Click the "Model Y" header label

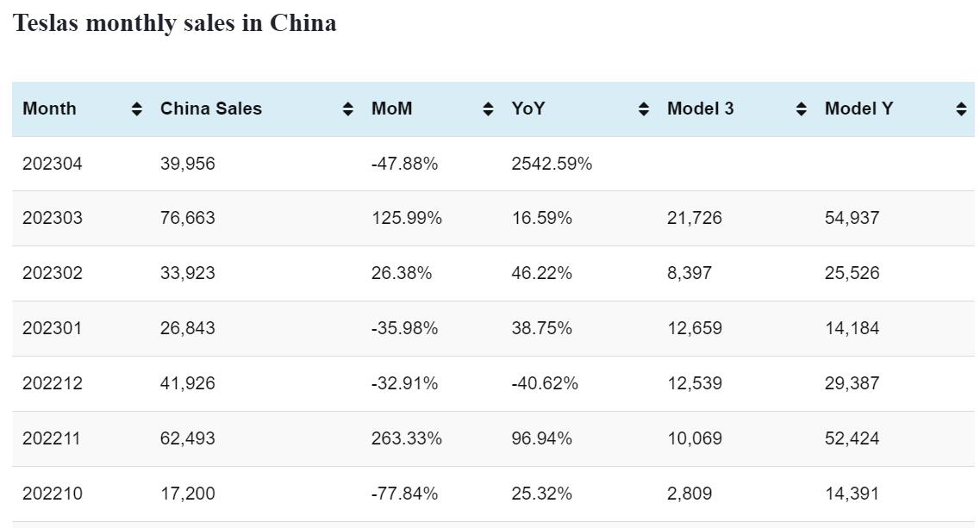pyautogui.click(x=858, y=109)
